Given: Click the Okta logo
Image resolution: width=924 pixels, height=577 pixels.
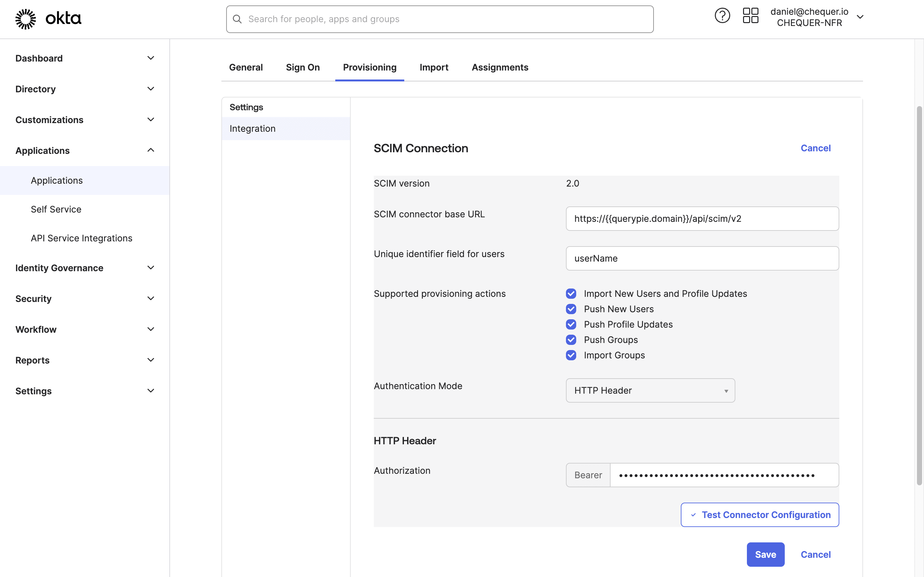Looking at the screenshot, I should pos(48,18).
